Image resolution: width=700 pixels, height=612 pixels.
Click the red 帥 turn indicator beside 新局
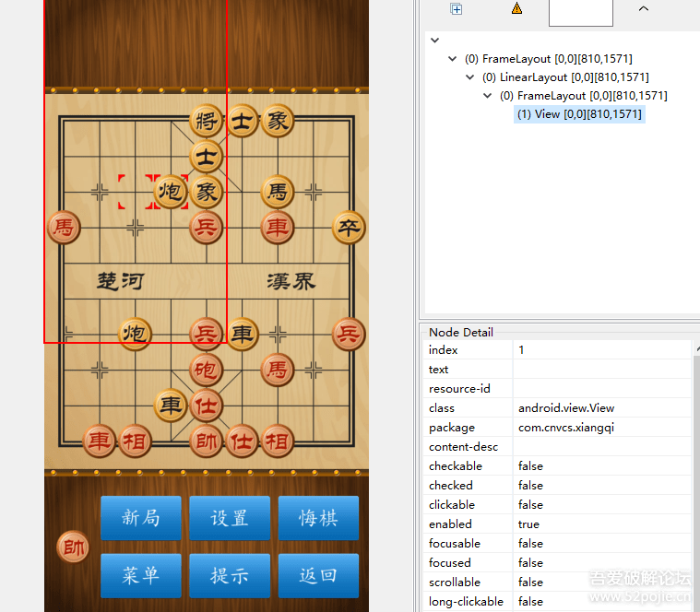[x=73, y=547]
